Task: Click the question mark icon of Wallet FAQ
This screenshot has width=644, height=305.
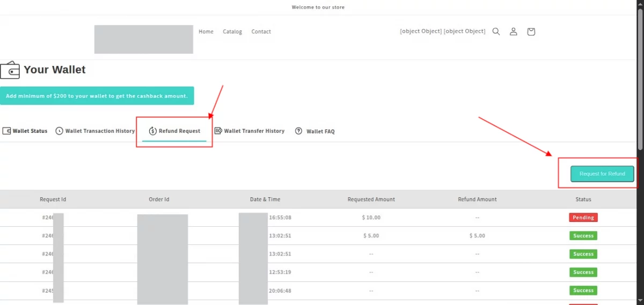Action: (298, 131)
